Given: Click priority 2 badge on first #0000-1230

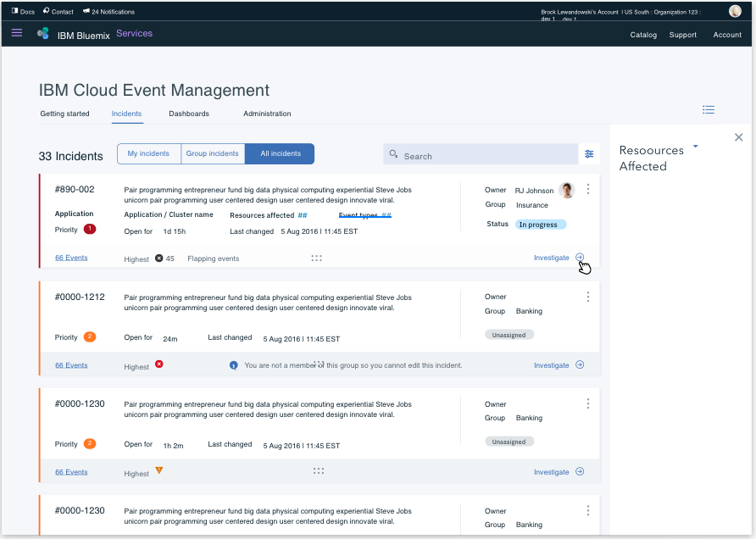Looking at the screenshot, I should [x=90, y=443].
